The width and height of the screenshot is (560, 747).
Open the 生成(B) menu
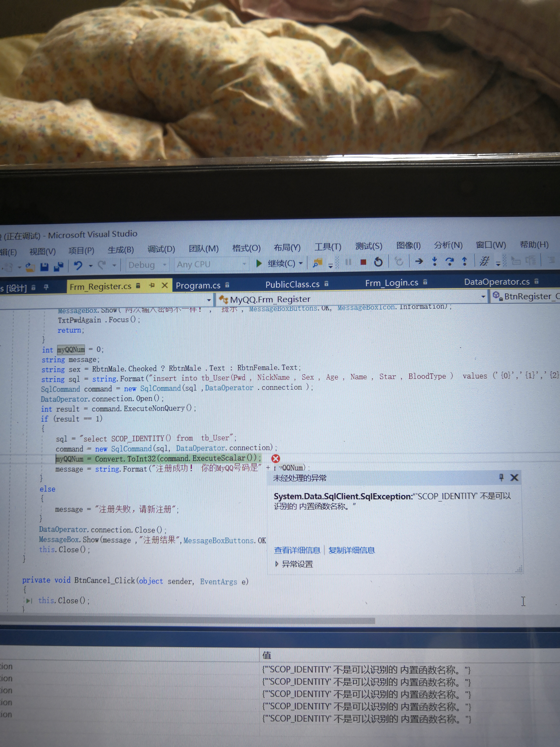pyautogui.click(x=121, y=250)
